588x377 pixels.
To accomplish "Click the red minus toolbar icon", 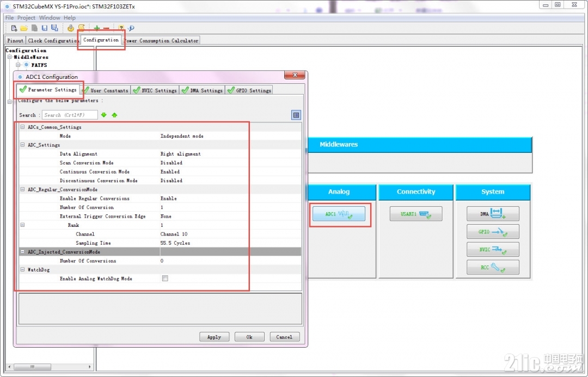I will point(107,28).
